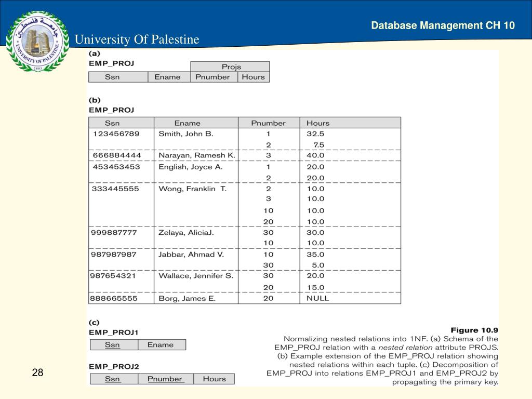Click Ssn value 987987987
Screen dimensions: 532x399
point(113,255)
